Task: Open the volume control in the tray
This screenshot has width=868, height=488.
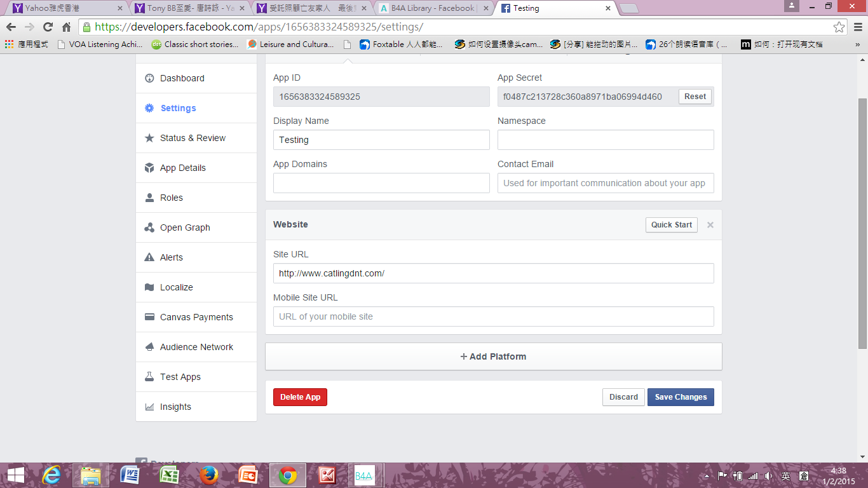Action: click(768, 476)
